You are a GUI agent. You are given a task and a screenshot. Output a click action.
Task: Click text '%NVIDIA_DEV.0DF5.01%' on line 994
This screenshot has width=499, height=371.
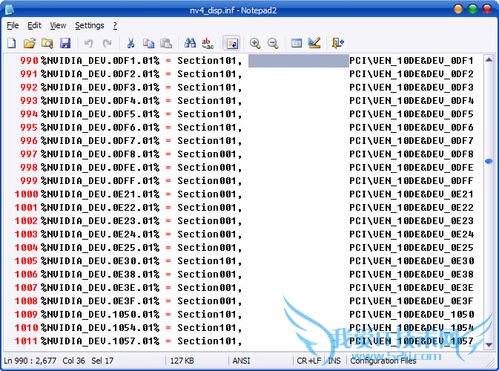(x=100, y=114)
